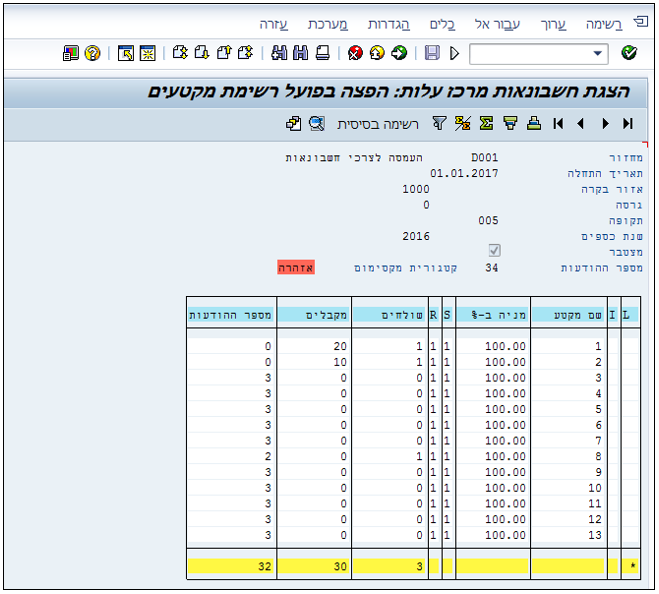659x594 pixels.
Task: Toggle the מצטבר checkbox
Action: 495,251
